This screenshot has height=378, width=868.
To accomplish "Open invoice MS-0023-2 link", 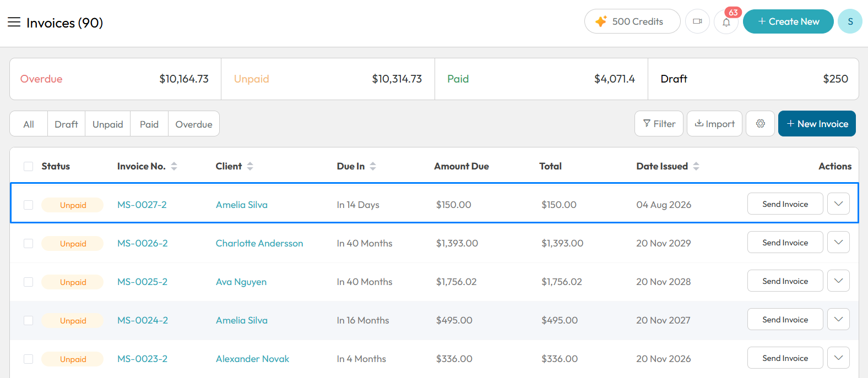I will pos(142,359).
